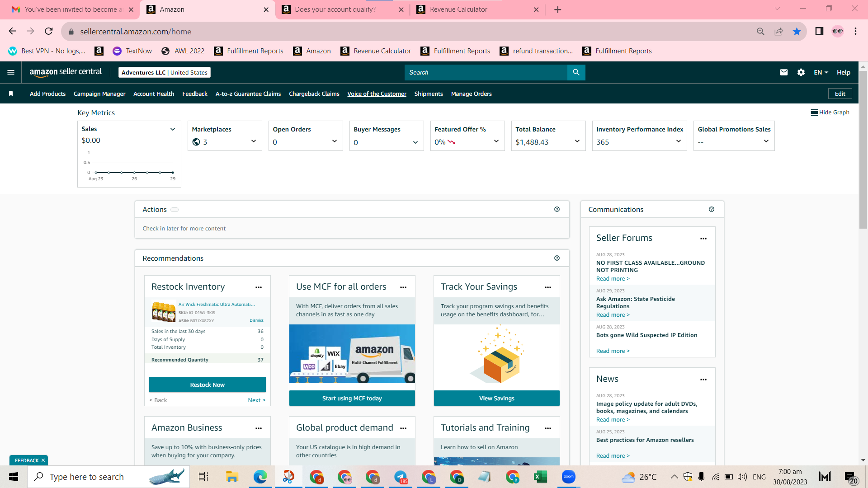868x488 pixels.
Task: Expand the Featured Offer % dropdown
Action: 496,141
